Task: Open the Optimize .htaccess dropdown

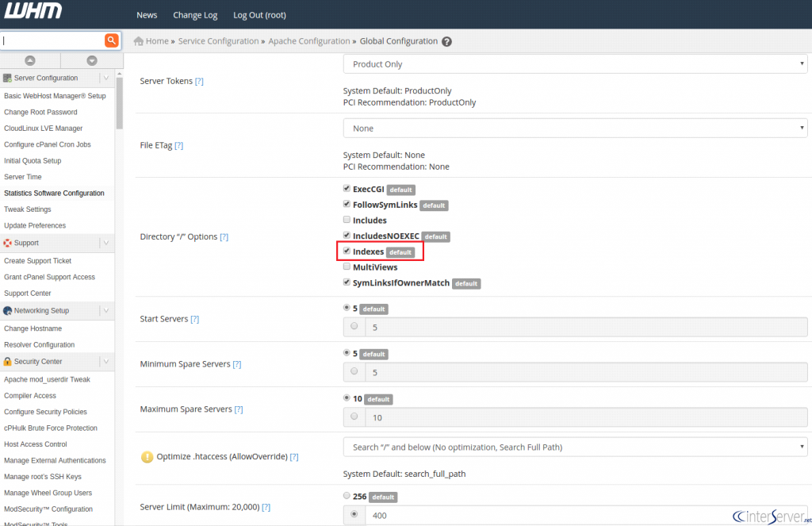Action: tap(575, 447)
